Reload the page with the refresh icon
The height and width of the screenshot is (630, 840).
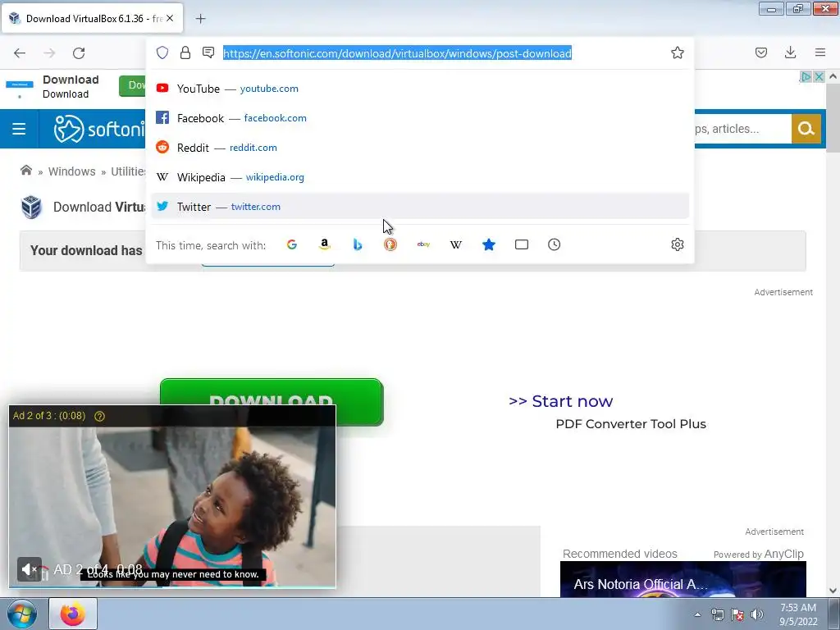79,52
